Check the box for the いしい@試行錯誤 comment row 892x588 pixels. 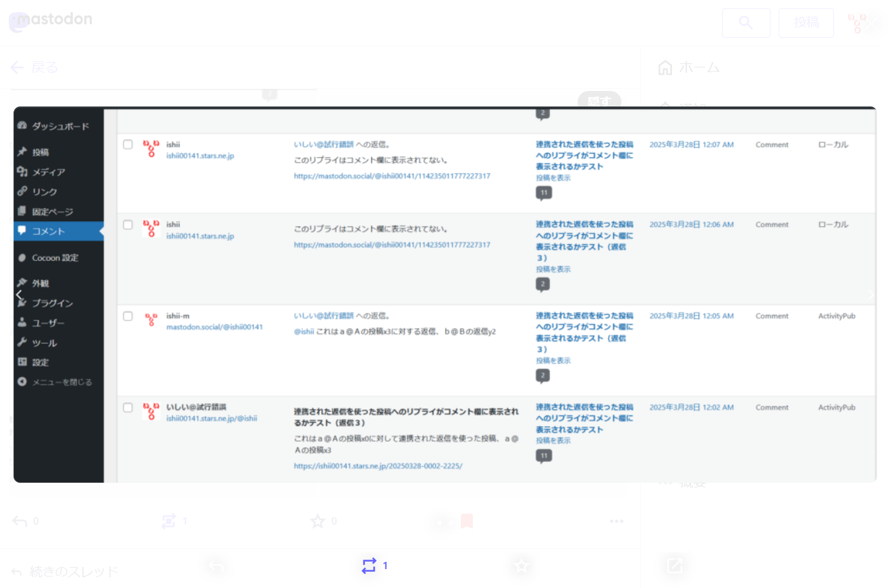128,407
